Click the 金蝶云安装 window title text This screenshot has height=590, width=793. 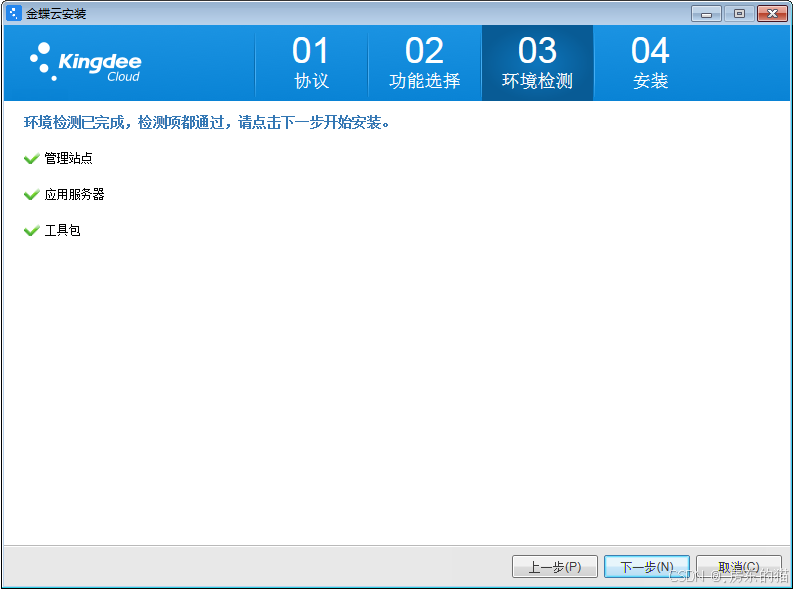click(56, 14)
